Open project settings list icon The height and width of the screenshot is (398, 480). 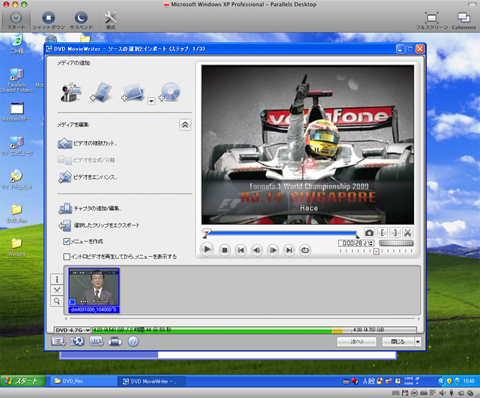point(58,341)
